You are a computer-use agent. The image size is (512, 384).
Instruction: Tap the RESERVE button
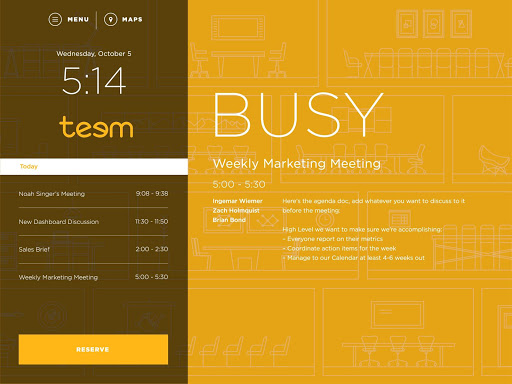pyautogui.click(x=93, y=349)
